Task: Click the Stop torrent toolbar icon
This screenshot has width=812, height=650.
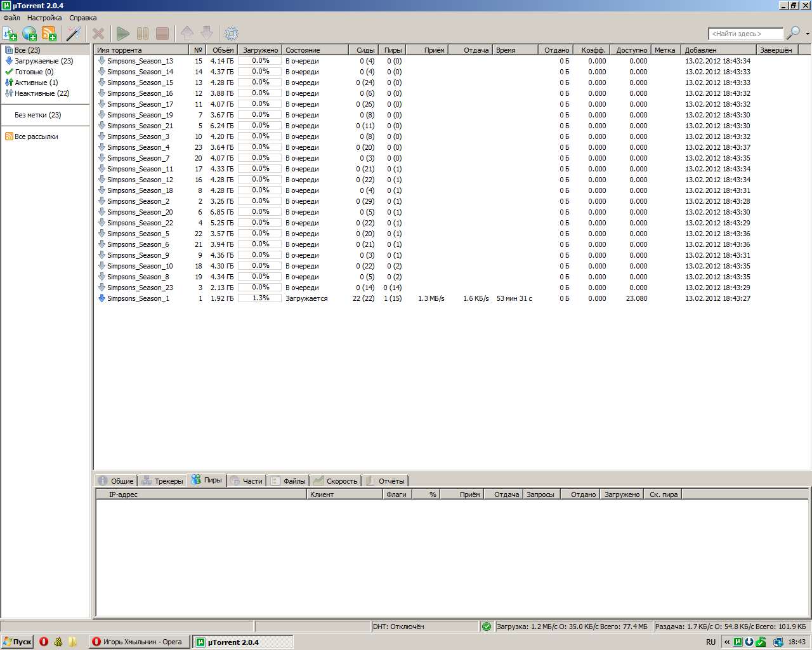Action: coord(162,33)
